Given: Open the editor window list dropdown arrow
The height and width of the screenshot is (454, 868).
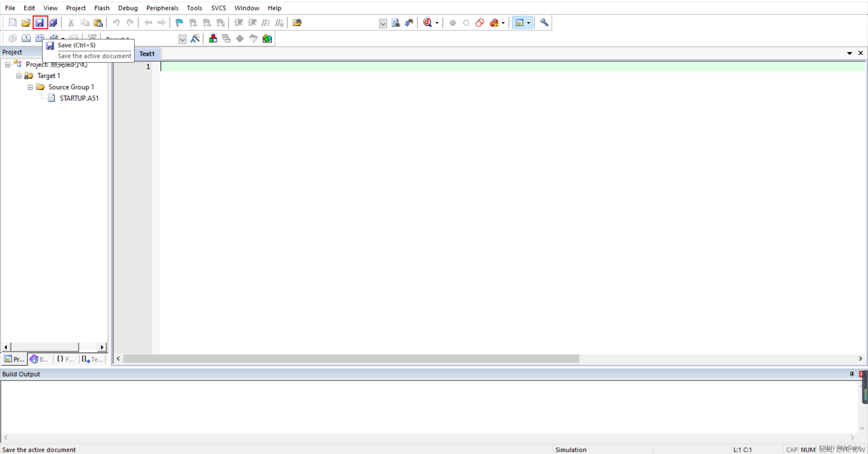Looking at the screenshot, I should coord(849,53).
